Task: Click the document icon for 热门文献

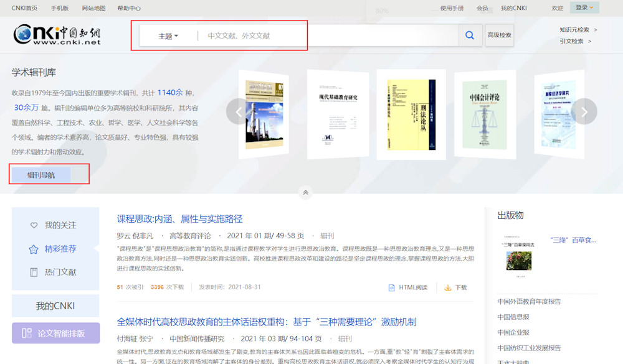Action: click(x=34, y=272)
